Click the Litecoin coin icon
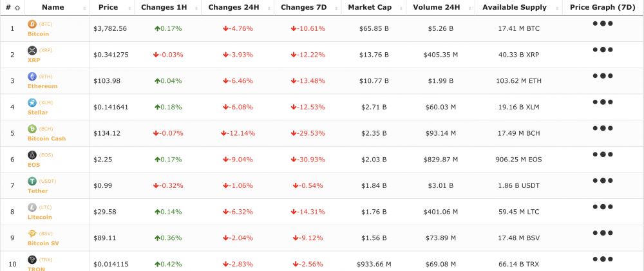644x271 pixels. point(32,207)
